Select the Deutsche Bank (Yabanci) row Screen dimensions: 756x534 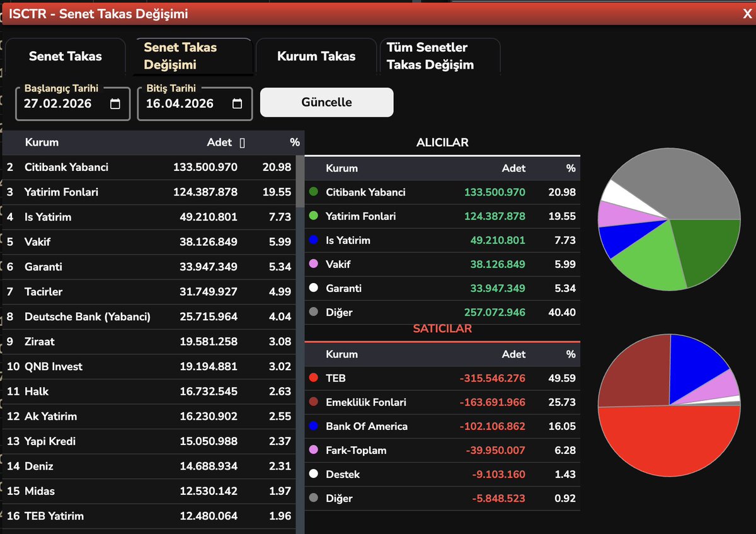coord(149,316)
